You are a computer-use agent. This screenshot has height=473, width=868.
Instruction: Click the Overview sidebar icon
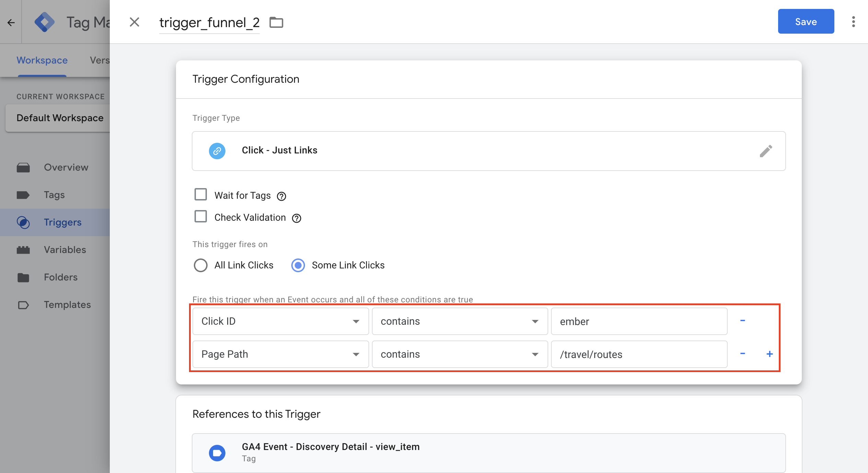[23, 168]
